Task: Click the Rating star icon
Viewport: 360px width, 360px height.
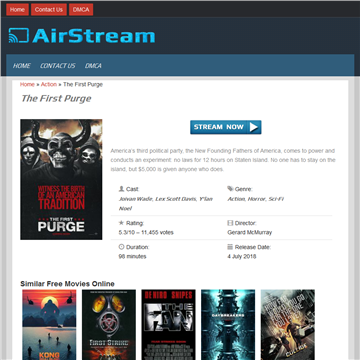Action: click(x=121, y=223)
